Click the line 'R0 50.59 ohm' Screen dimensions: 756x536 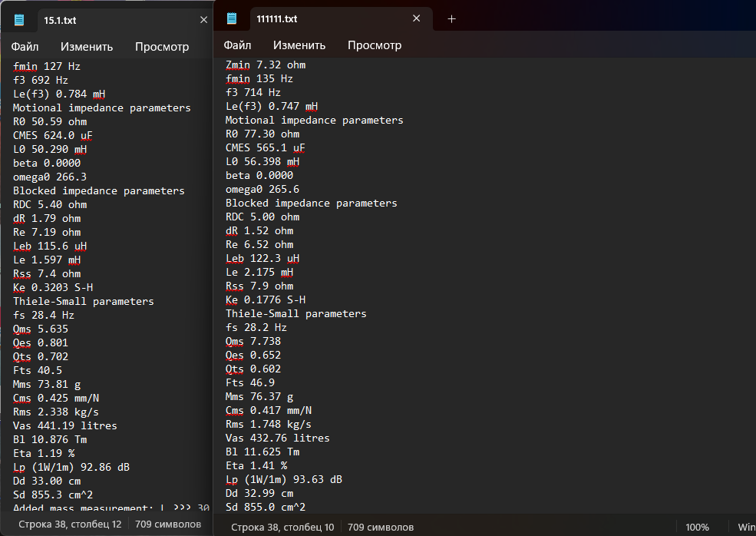click(50, 121)
